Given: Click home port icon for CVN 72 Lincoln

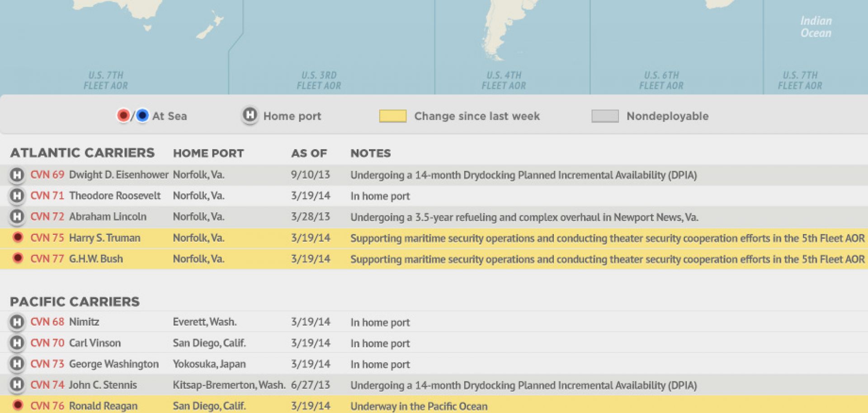Looking at the screenshot, I should coord(17,216).
